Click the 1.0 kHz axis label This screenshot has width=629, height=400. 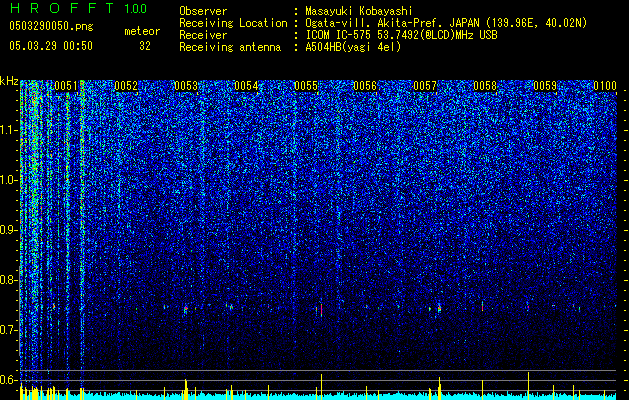point(7,180)
